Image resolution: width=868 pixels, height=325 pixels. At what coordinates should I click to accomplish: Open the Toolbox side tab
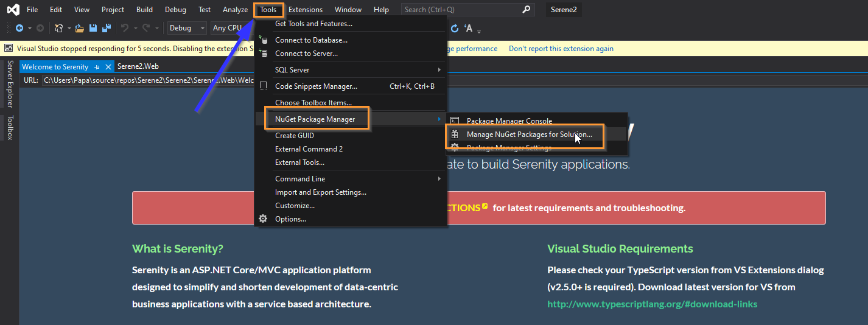[x=10, y=128]
